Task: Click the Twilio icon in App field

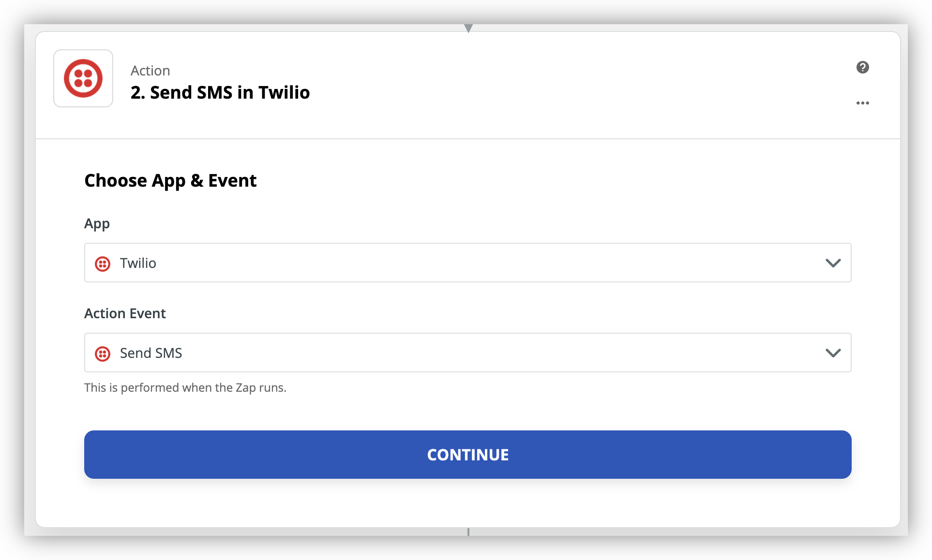Action: (x=103, y=264)
